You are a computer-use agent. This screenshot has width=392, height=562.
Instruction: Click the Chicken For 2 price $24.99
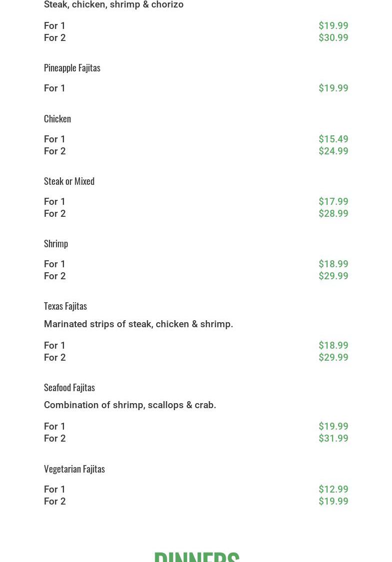pyautogui.click(x=333, y=151)
